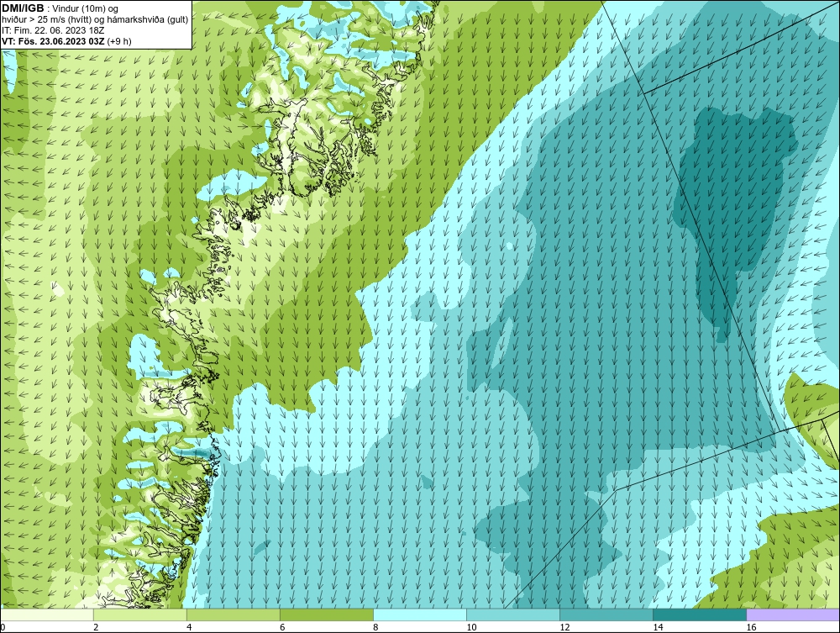Click the legend scale label '4'
The height and width of the screenshot is (633, 840).
point(189,628)
